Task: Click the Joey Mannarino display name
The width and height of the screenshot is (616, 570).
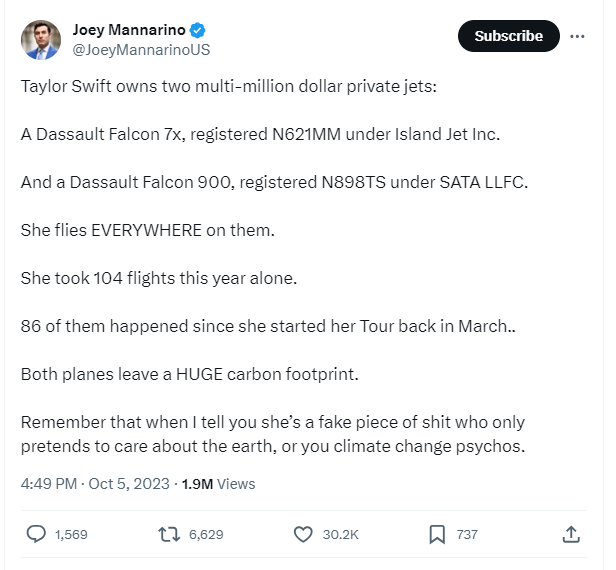Action: tap(129, 30)
